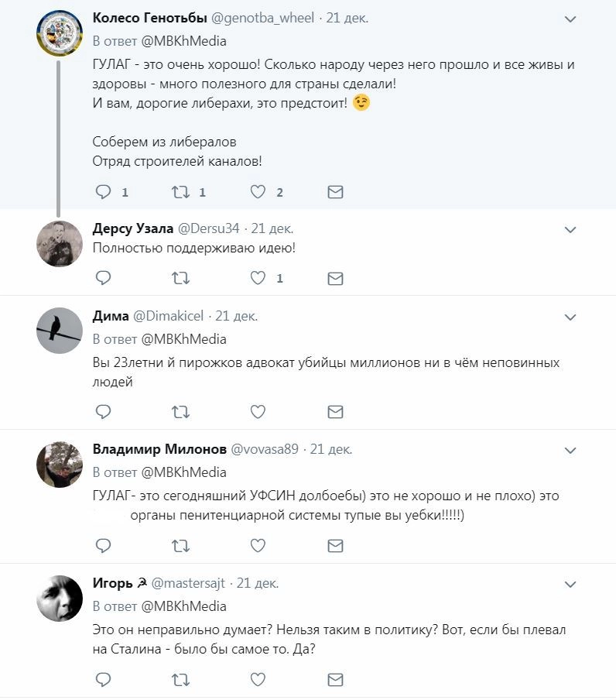Retweet Владимир Милонов's tweet
Screen dimensions: 616x700
click(180, 546)
